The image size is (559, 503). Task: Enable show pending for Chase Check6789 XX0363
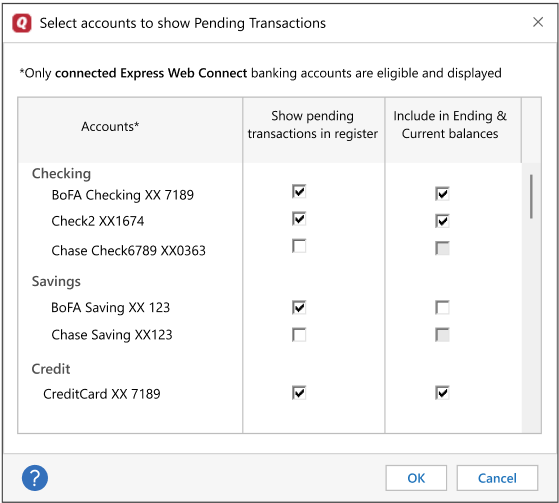click(x=299, y=246)
